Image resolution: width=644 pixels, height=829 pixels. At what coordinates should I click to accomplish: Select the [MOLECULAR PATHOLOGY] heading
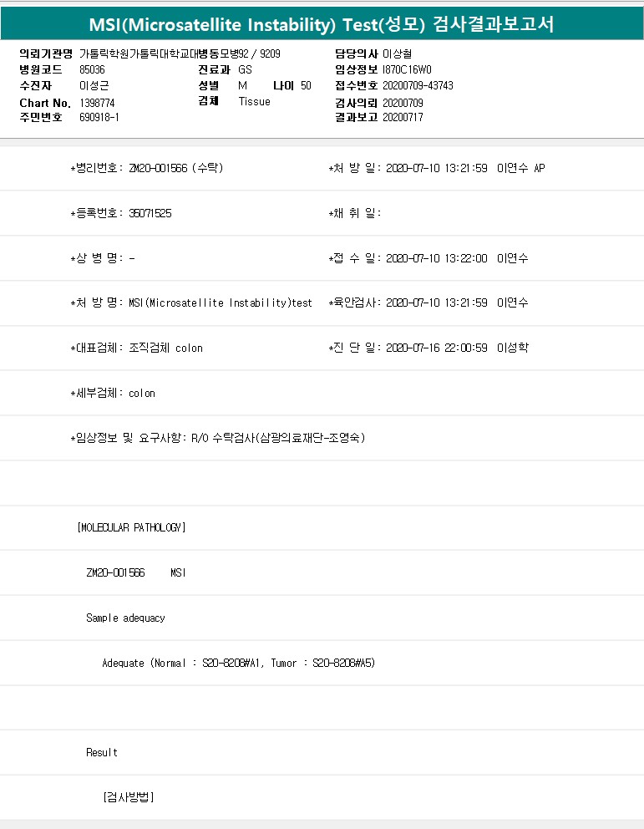tap(131, 527)
